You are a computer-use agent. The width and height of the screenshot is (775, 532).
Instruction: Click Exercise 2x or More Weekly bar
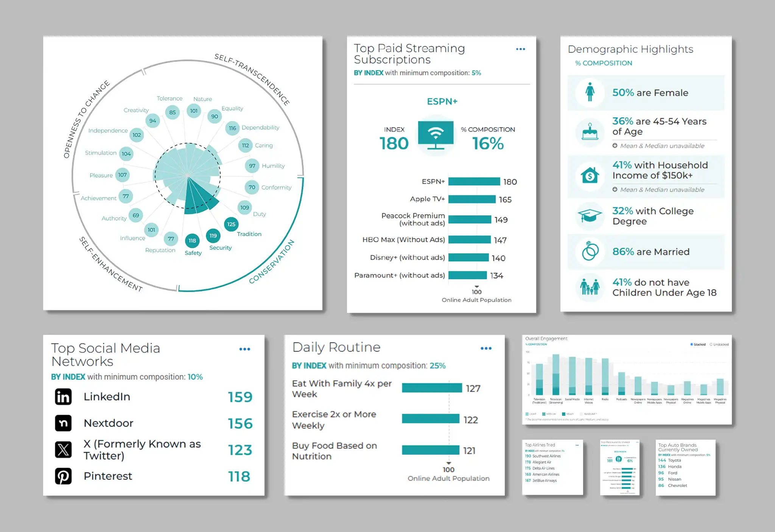tap(431, 418)
